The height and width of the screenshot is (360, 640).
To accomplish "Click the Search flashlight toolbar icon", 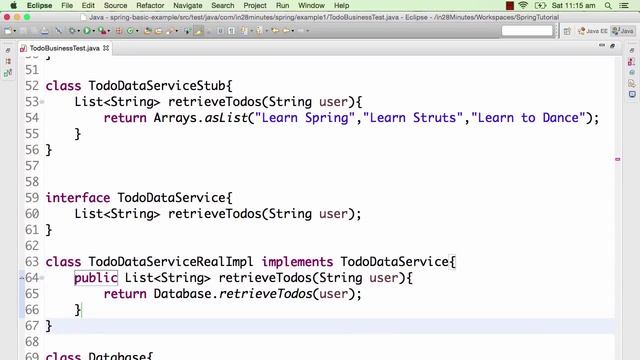I will pos(169,31).
